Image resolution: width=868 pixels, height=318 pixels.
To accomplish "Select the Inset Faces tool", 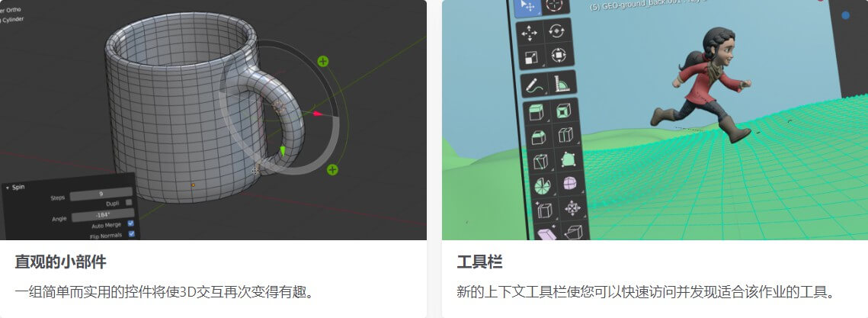I will click(563, 111).
